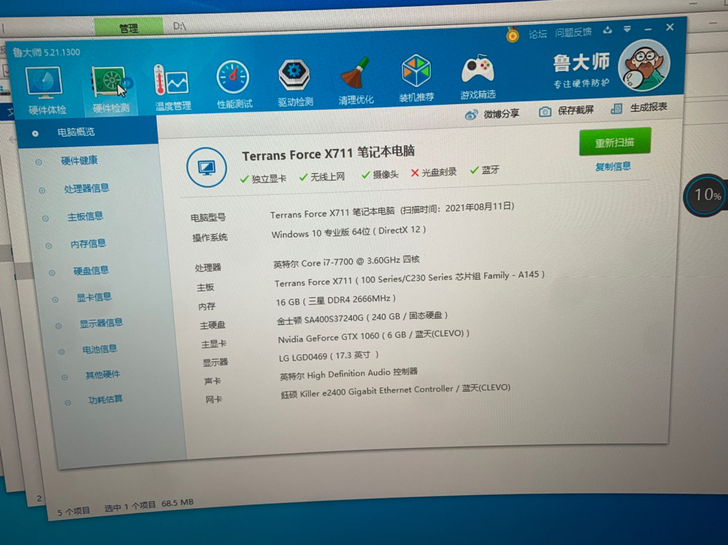Viewport: 728px width, 545px height.
Task: Click the Killer e2400 Ethernet text
Action: [x=396, y=390]
